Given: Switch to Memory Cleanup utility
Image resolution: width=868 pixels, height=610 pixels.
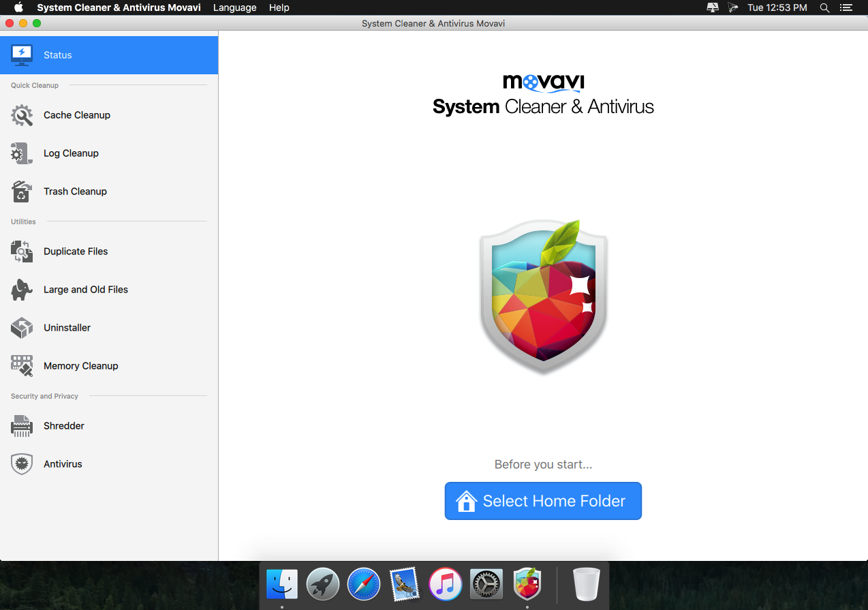Looking at the screenshot, I should pos(109,366).
